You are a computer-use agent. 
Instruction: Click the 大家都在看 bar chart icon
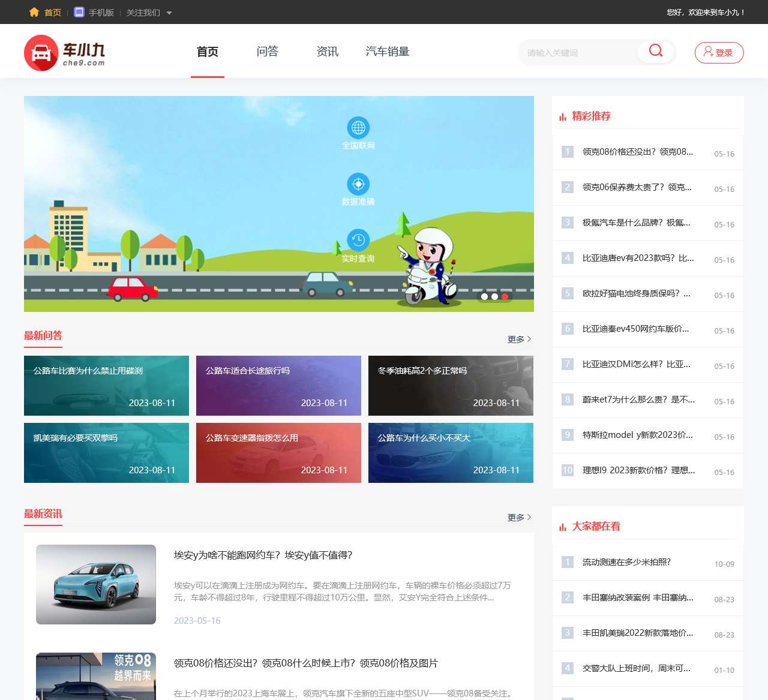(x=563, y=527)
